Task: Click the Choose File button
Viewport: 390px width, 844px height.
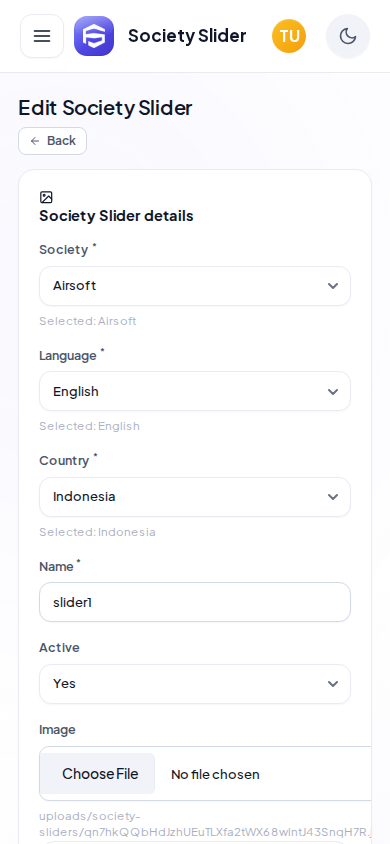Action: coord(100,774)
